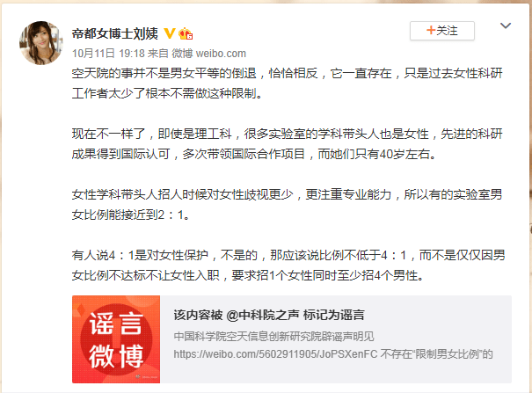Follow the user with the 关注 button
The image size is (532, 393).
442,31
